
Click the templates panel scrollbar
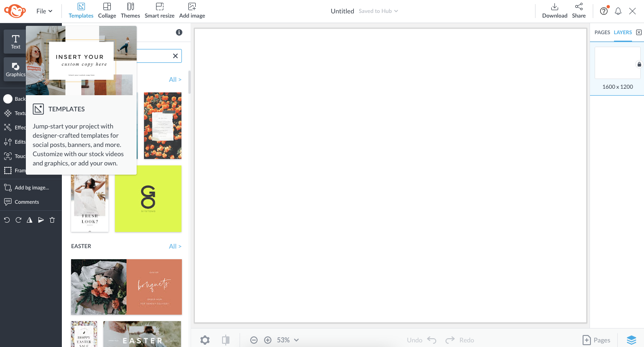click(189, 82)
